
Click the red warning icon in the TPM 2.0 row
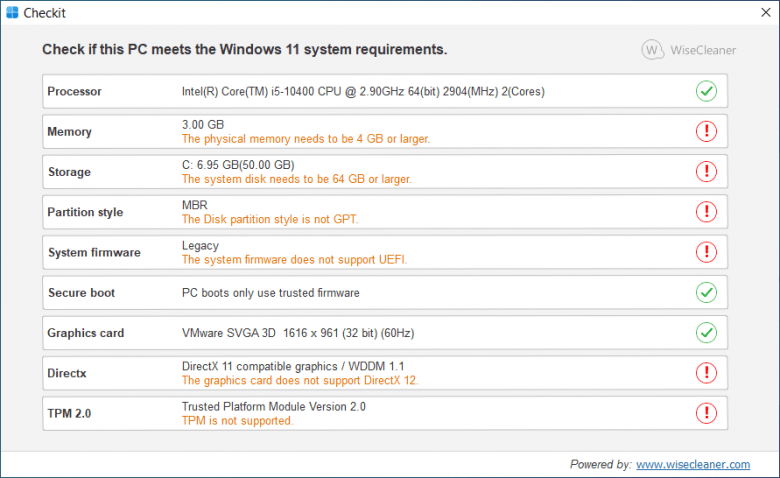coord(706,413)
